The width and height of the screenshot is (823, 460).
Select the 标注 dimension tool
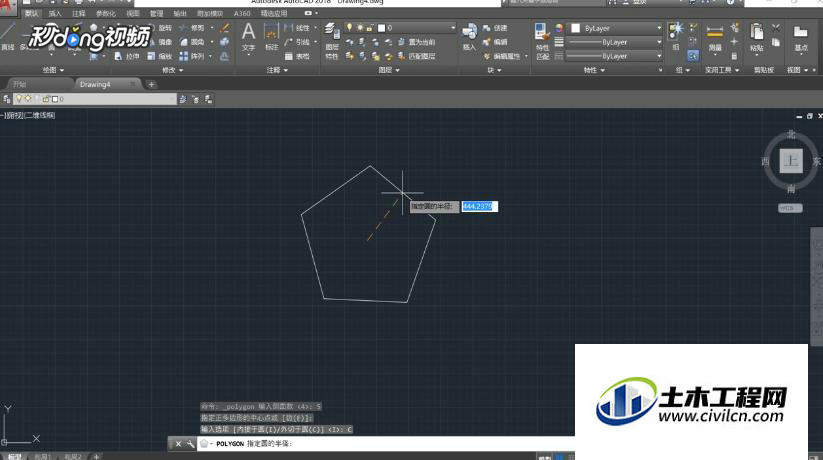271,38
